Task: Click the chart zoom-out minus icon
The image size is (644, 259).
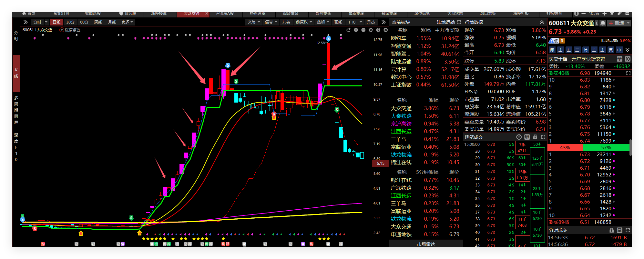Action: pyautogui.click(x=363, y=30)
